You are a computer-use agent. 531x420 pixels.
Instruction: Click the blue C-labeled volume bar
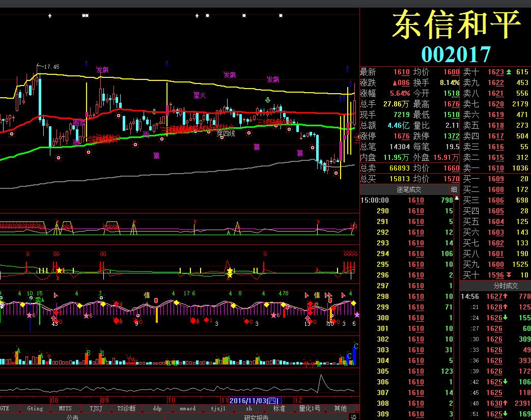click(x=354, y=354)
